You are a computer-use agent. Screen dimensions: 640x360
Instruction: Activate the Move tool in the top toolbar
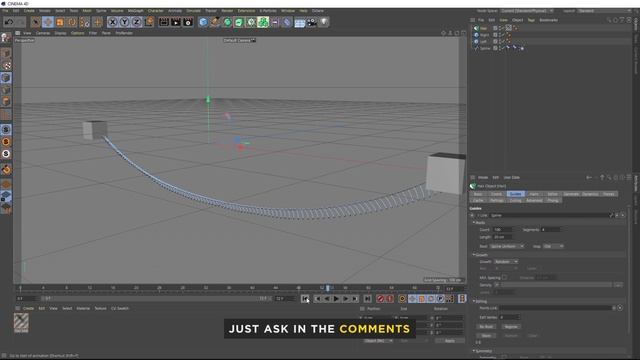[48, 22]
